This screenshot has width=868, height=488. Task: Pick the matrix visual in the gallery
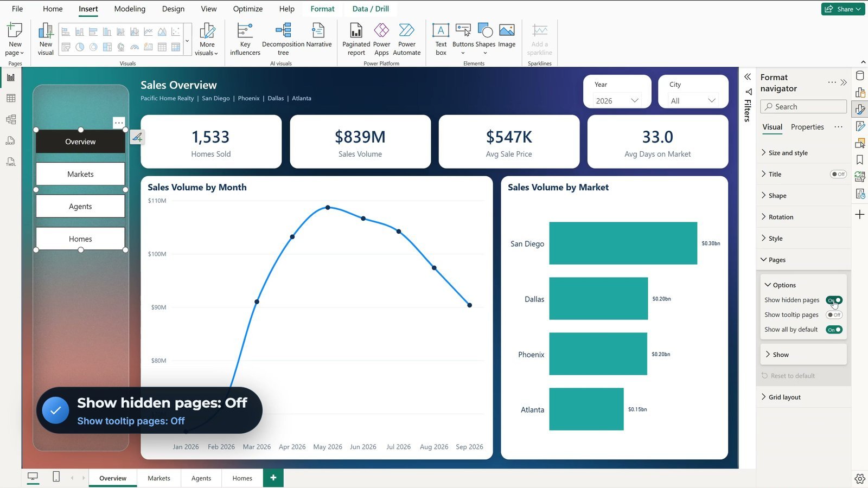click(176, 47)
